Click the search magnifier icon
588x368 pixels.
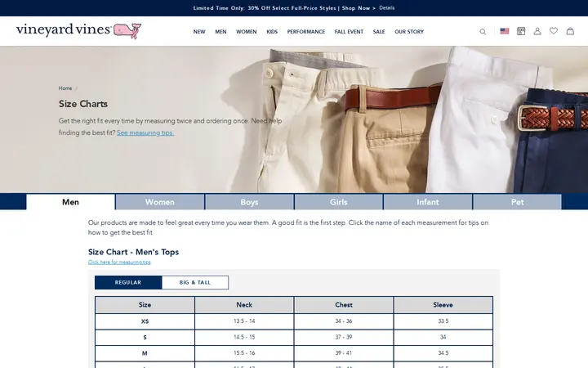tap(483, 32)
